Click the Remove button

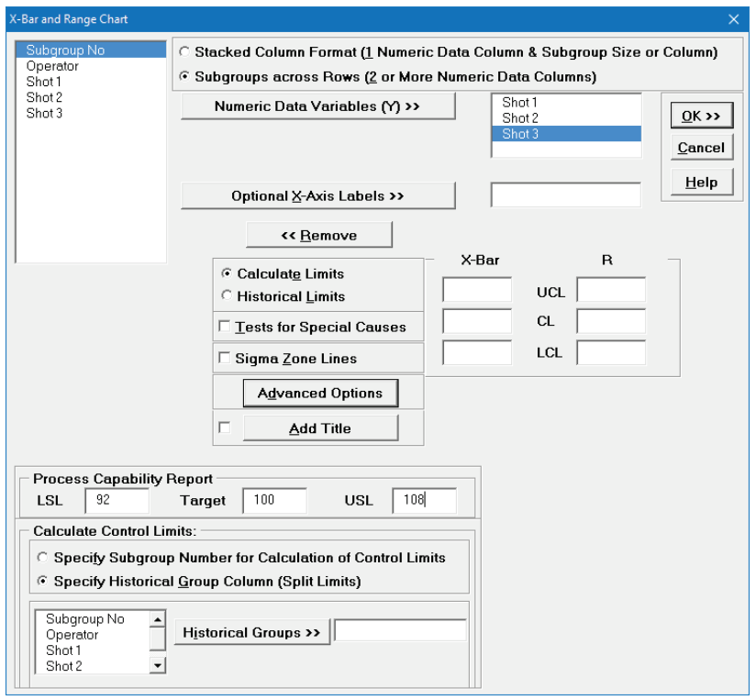click(x=318, y=236)
